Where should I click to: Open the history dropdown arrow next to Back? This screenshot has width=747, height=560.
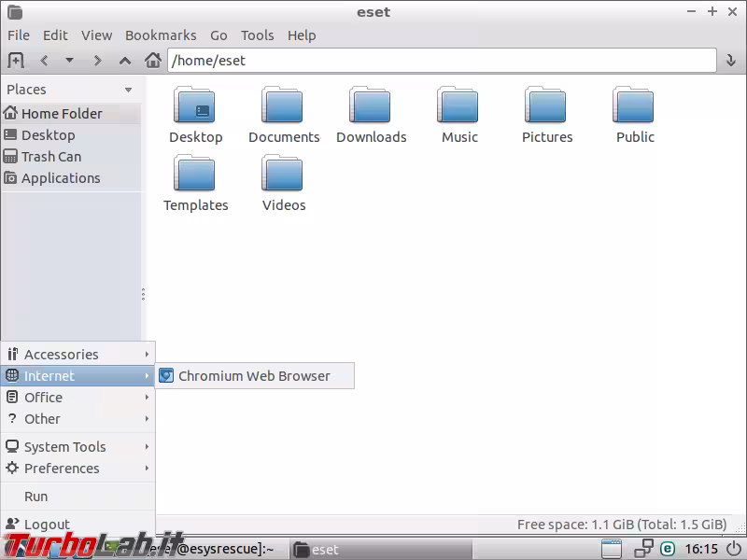(x=69, y=61)
